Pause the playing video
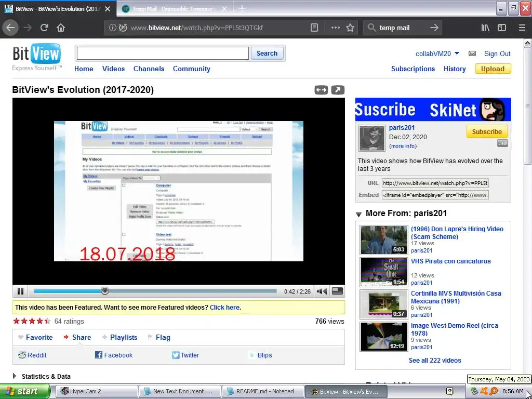 coord(20,291)
